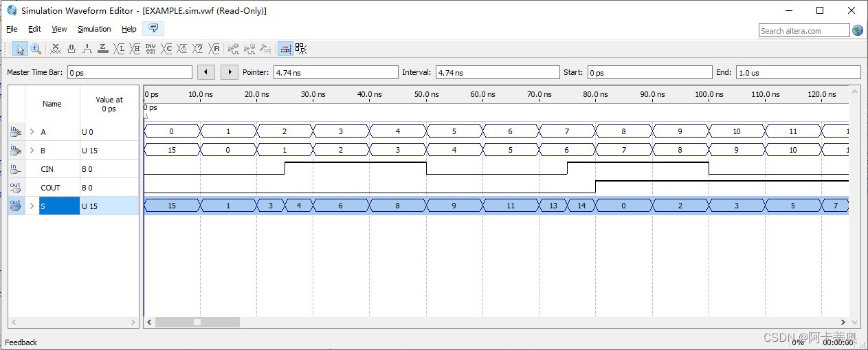Select the CIN signal row

point(74,168)
